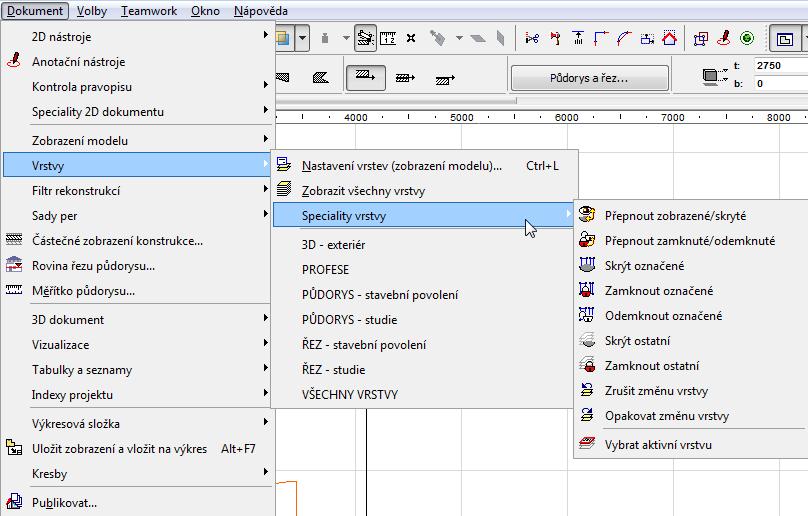Click the curve edge toolbar icon
Screen dimensions: 808x516
624,38
